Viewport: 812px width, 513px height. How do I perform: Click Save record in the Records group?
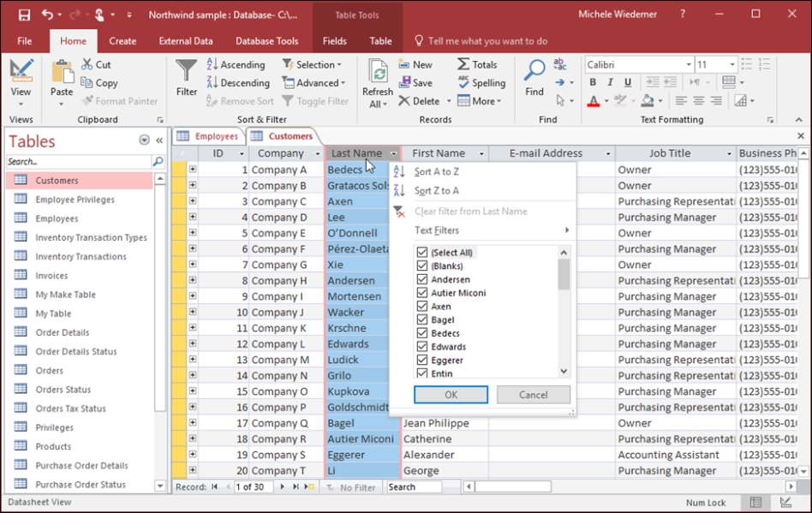(x=415, y=82)
